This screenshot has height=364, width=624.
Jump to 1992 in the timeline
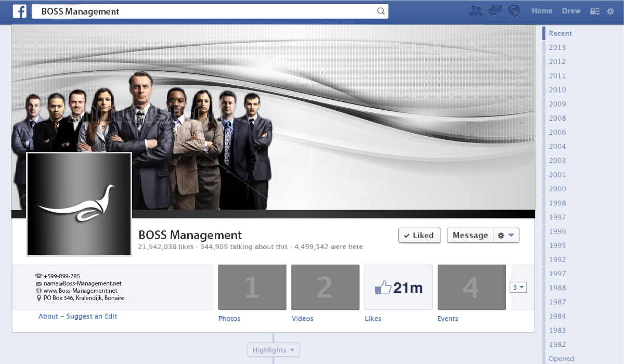pos(557,259)
